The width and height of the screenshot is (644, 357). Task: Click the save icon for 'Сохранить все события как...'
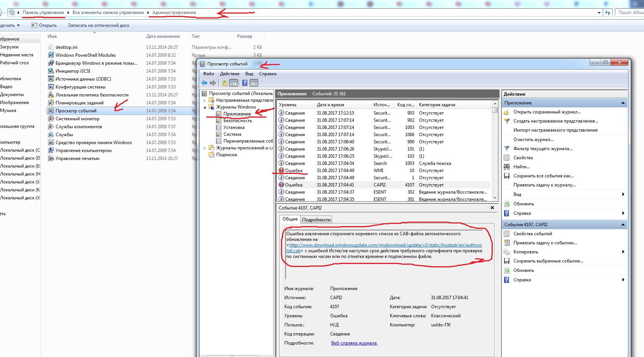(x=507, y=176)
